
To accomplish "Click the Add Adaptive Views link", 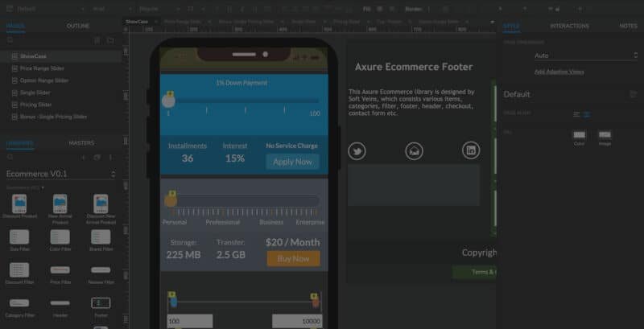I will (559, 72).
